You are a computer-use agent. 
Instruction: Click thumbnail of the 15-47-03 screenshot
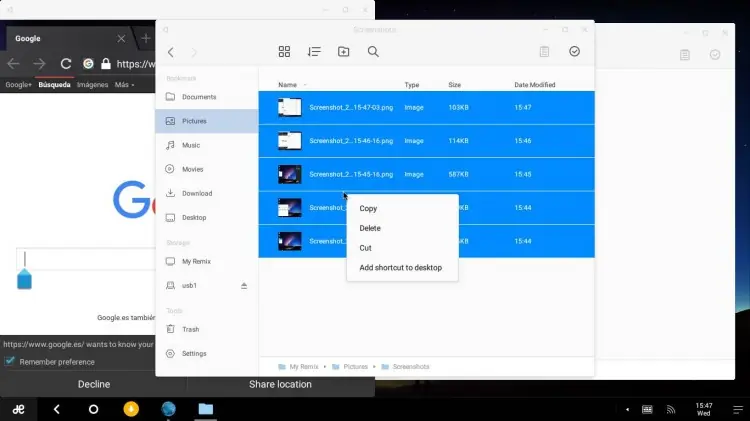click(x=290, y=107)
